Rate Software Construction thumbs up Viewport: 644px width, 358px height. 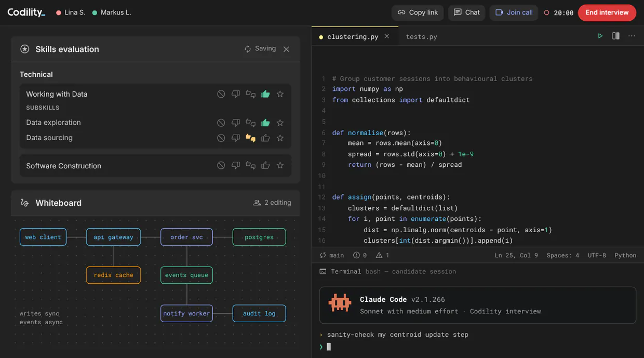(265, 165)
